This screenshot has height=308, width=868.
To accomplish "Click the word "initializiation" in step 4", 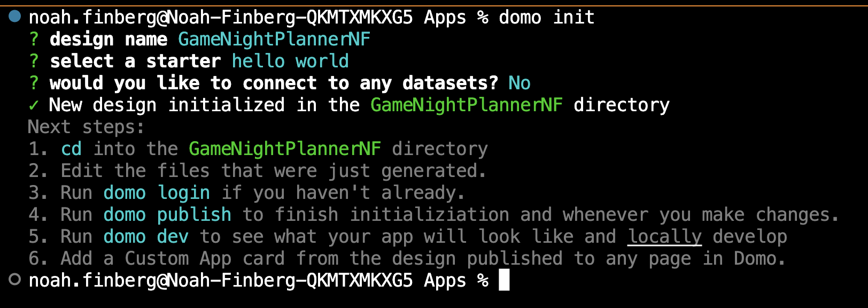I will pyautogui.click(x=429, y=214).
